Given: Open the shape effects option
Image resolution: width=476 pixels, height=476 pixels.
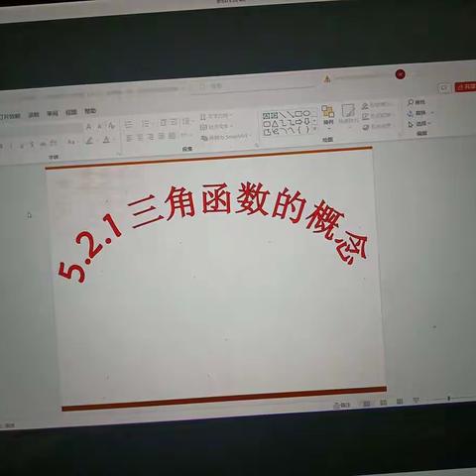Looking at the screenshot, I should (378, 126).
